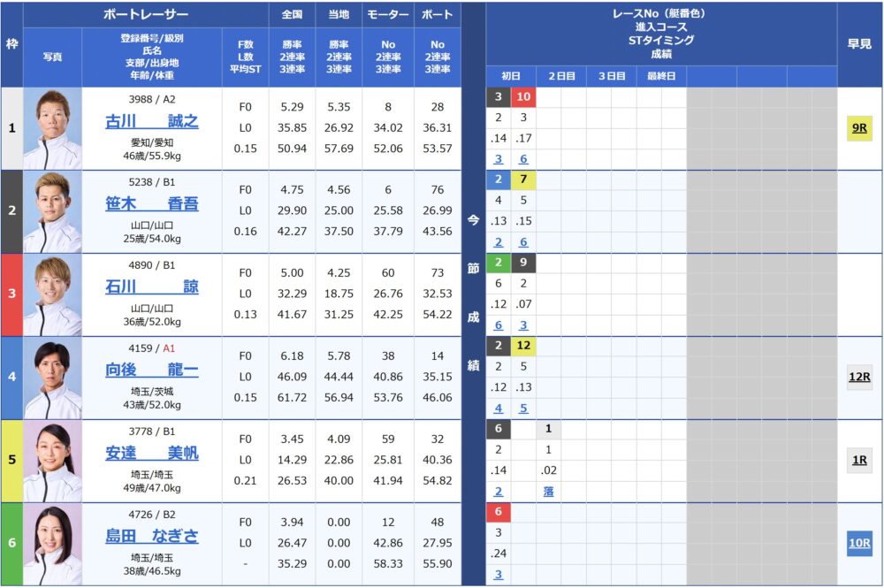The width and height of the screenshot is (884, 588).
Task: Click photo of racer 島田 なぎさ
Action: tap(52, 544)
